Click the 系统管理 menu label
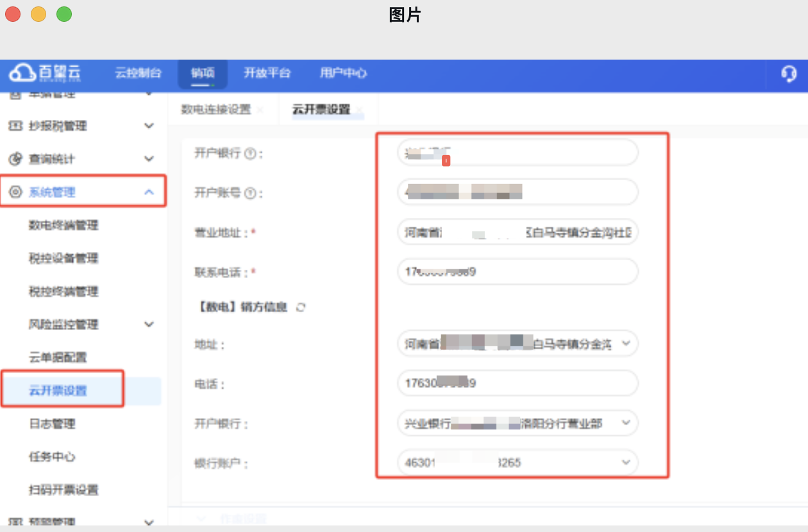808x532 pixels. coord(52,192)
